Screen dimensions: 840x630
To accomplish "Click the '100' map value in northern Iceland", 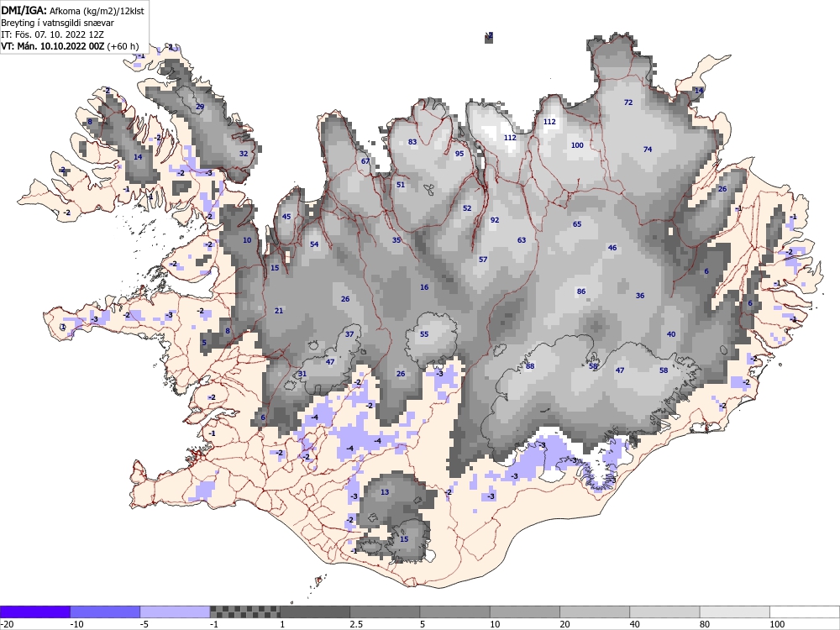I will [x=577, y=145].
